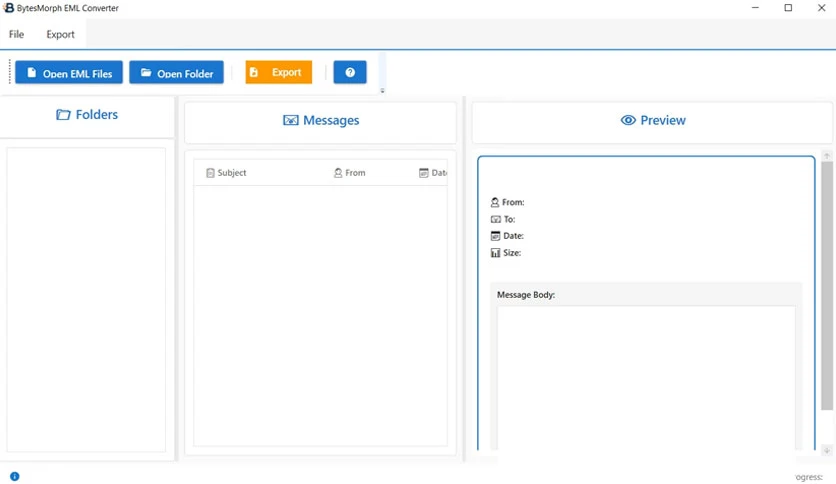Open the File menu
Image resolution: width=836 pixels, height=484 pixels.
pos(17,34)
